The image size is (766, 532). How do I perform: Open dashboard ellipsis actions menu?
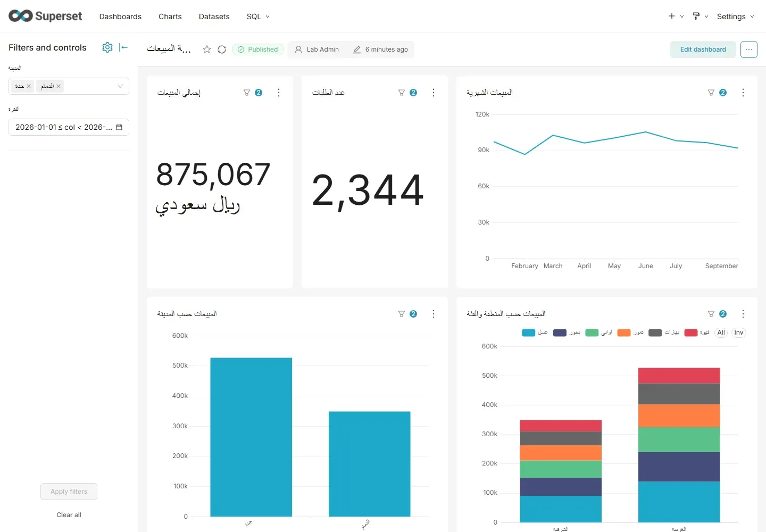(749, 49)
